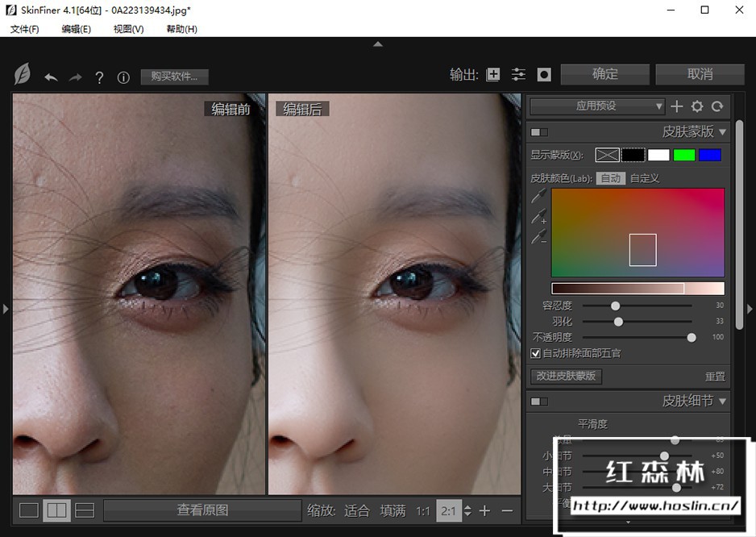Collapse the 皮肤细节 section

[722, 402]
